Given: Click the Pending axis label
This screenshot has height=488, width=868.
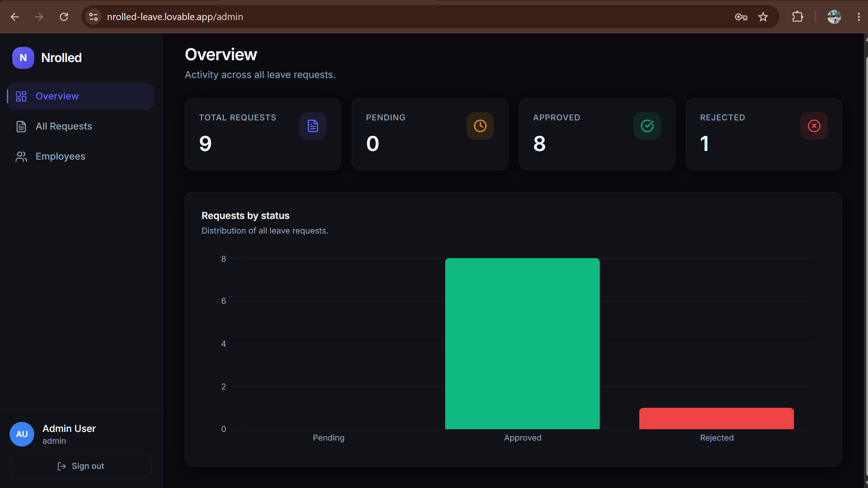Looking at the screenshot, I should click(328, 438).
